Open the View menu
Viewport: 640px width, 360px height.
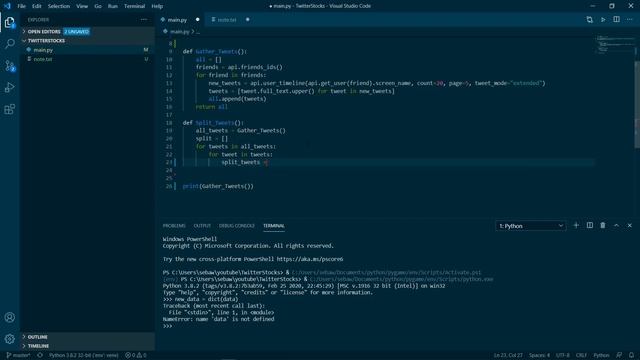(82, 6)
